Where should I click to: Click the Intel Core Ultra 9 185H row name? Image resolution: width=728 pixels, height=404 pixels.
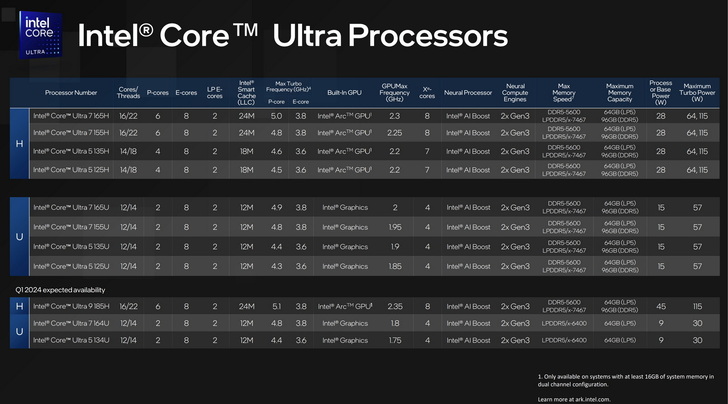[x=71, y=306]
